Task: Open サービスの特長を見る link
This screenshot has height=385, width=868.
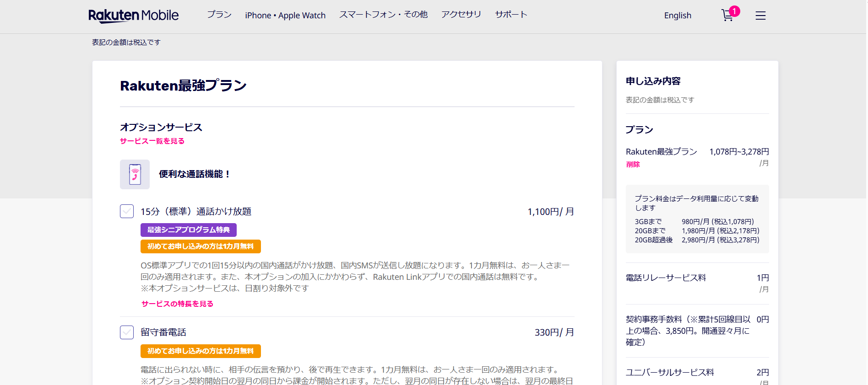Action: point(177,304)
